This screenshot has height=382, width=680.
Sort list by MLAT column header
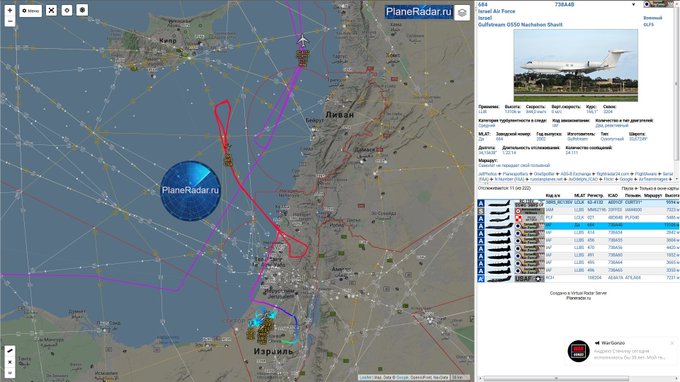point(579,196)
